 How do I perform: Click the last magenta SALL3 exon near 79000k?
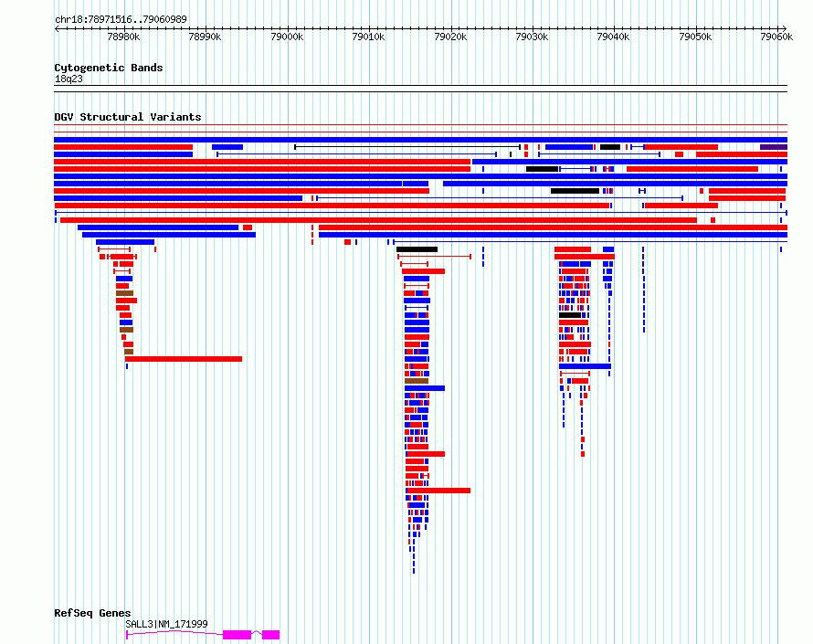270,635
